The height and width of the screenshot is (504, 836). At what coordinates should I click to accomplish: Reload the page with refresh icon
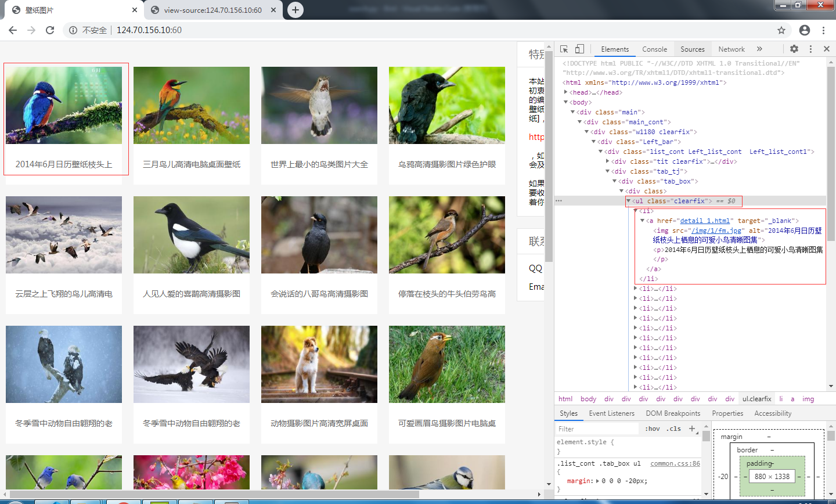[x=50, y=30]
